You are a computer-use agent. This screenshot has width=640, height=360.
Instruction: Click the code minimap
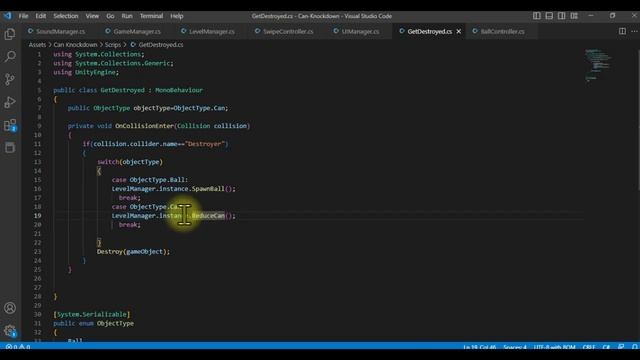(598, 65)
